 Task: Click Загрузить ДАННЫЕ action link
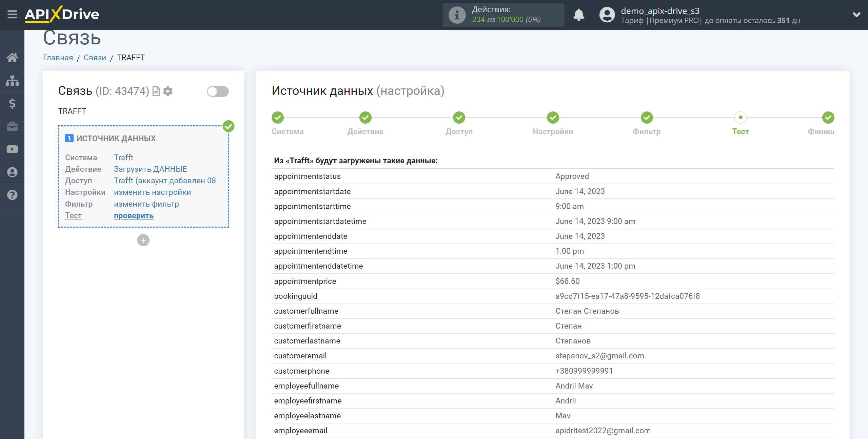[151, 169]
